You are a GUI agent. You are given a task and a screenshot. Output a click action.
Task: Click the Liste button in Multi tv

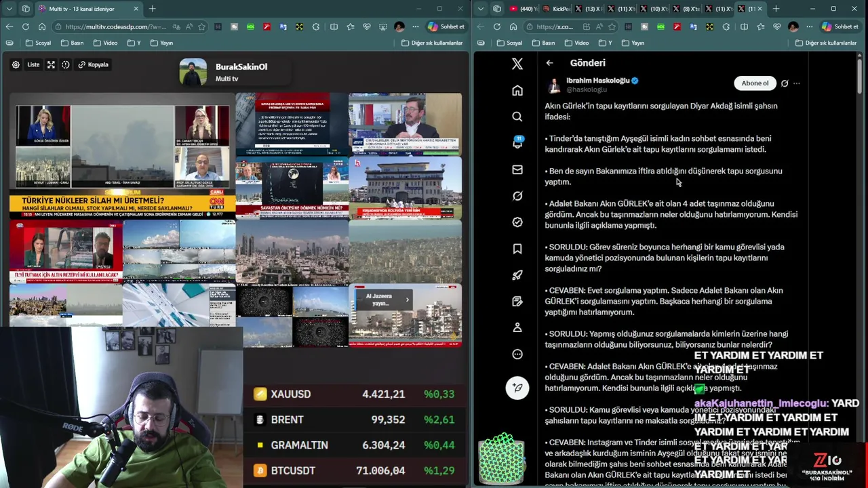coord(33,64)
